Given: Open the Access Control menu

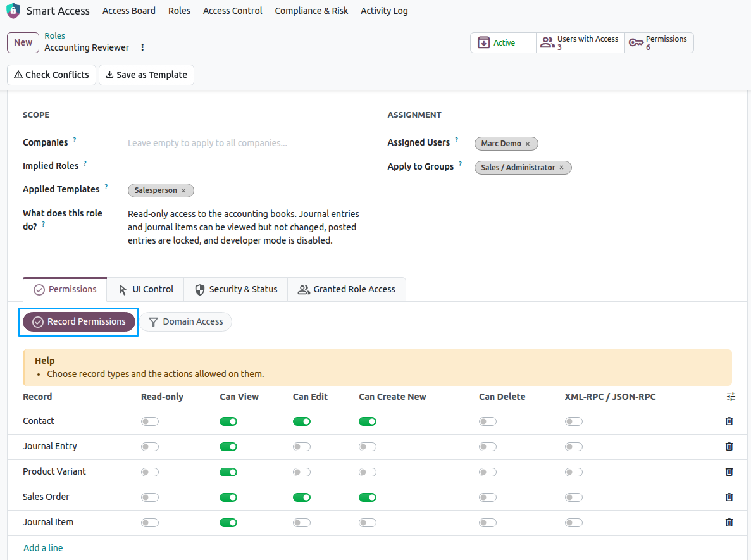Looking at the screenshot, I should click(233, 11).
